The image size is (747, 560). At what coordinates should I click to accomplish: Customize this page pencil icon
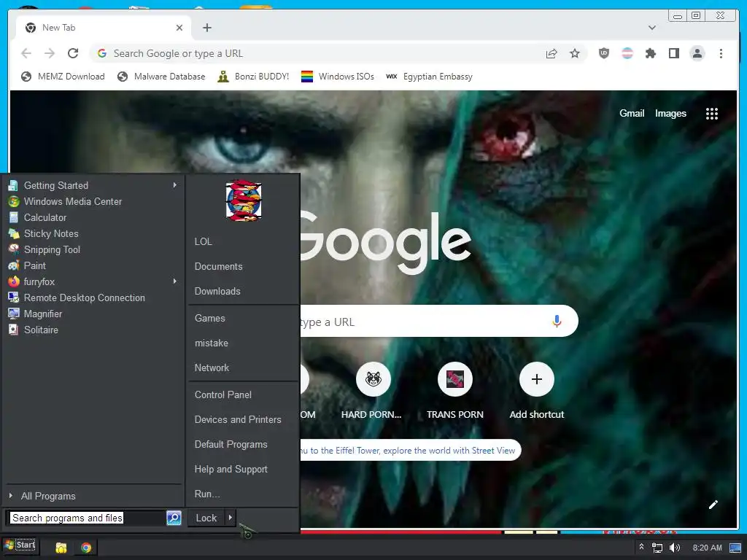click(713, 505)
